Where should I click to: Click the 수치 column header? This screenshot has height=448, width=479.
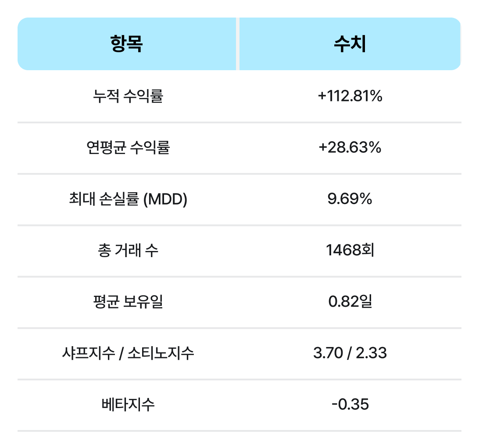[x=350, y=44]
